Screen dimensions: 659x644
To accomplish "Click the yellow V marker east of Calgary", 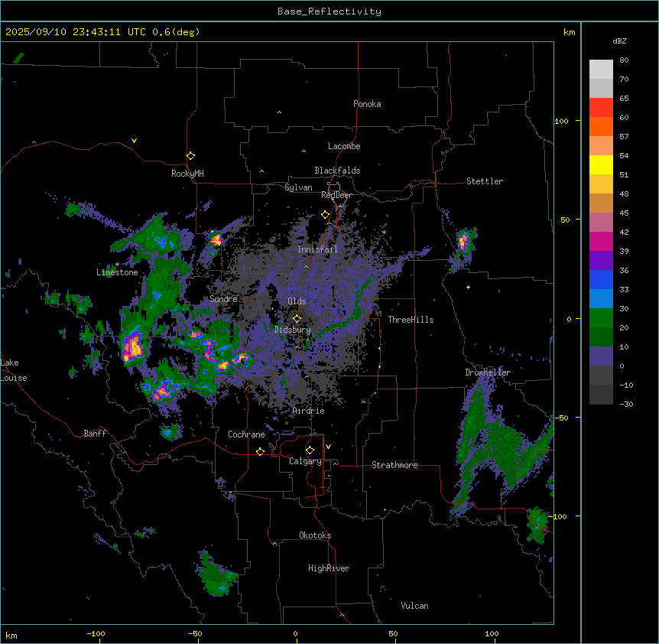I will tap(328, 447).
